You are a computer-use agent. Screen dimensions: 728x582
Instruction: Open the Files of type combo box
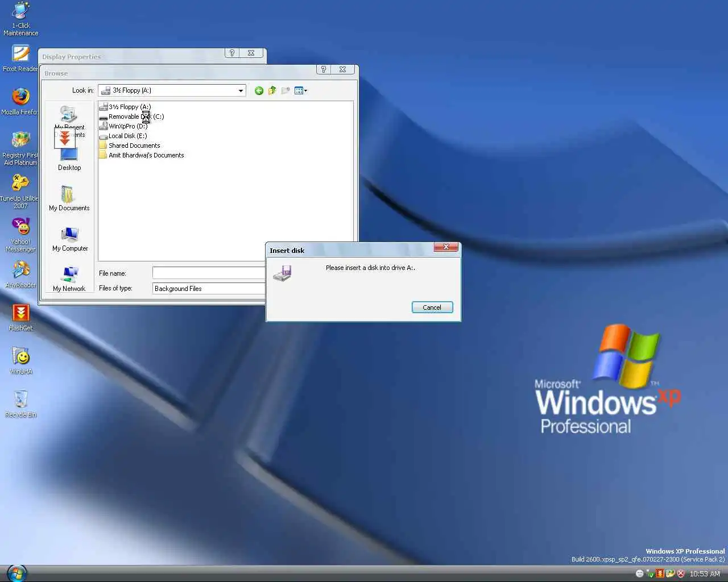coord(209,288)
